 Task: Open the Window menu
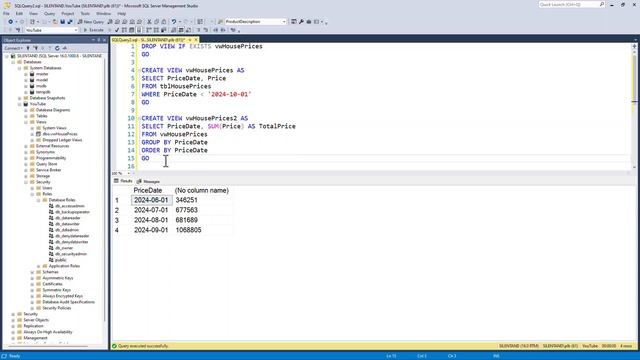coord(103,13)
